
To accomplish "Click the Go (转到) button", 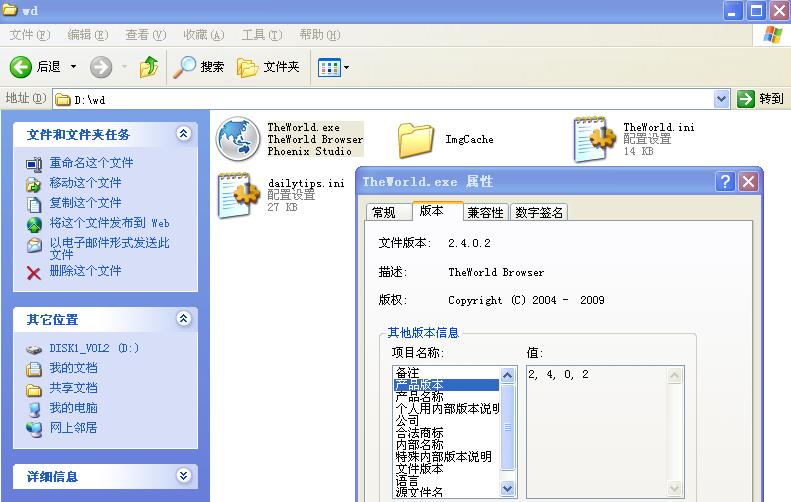I will coord(761,99).
